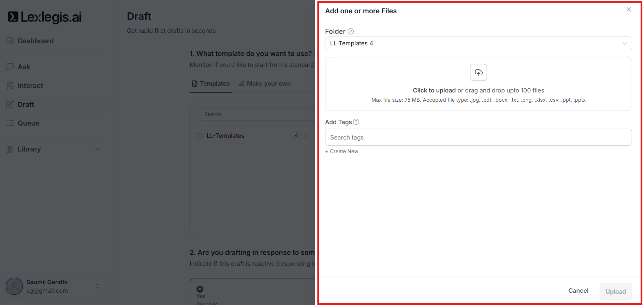This screenshot has height=305, width=644.
Task: Click the cloud upload icon
Action: point(478,72)
